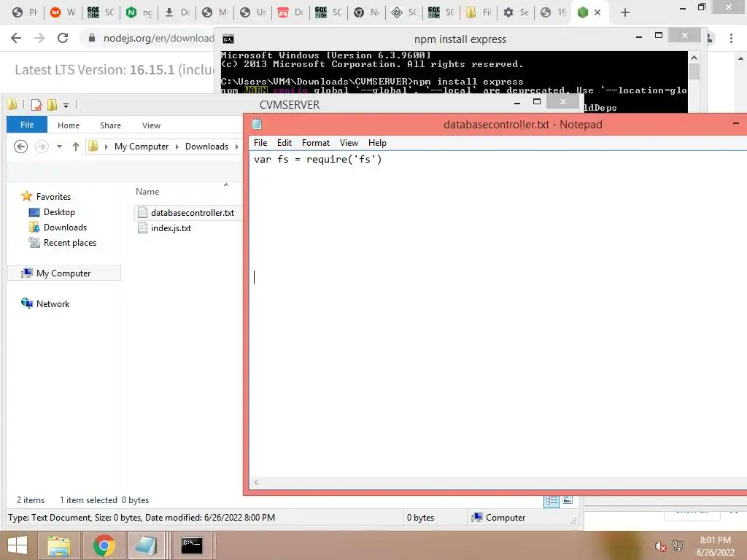Switch to View ribbon tab in Explorer
This screenshot has width=747, height=560.
pyautogui.click(x=151, y=125)
